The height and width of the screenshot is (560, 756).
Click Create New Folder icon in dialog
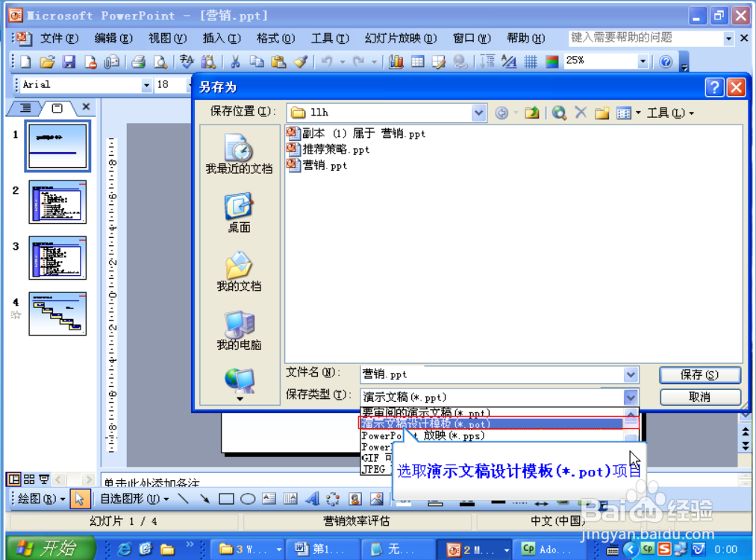[602, 113]
